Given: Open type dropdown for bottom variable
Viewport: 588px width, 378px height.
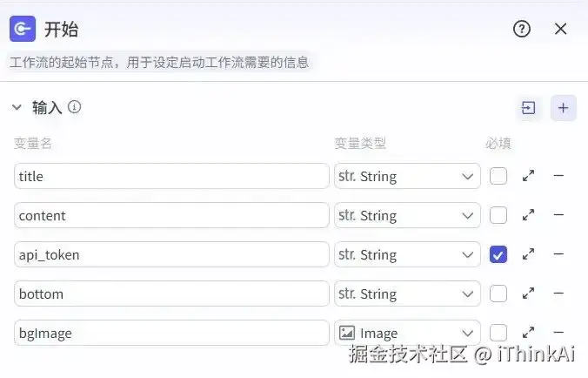Looking at the screenshot, I should point(407,294).
